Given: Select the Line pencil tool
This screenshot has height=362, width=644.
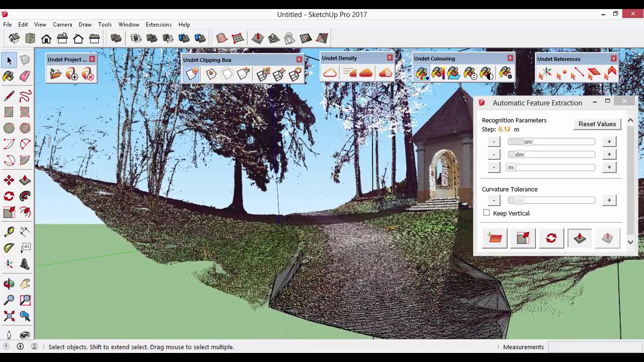Looking at the screenshot, I should [9, 96].
